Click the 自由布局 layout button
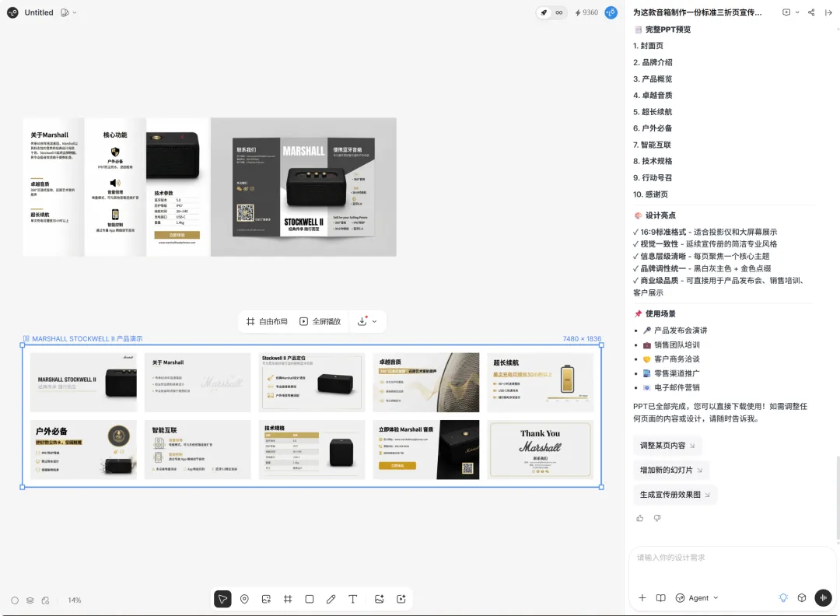The width and height of the screenshot is (840, 616). click(x=267, y=321)
